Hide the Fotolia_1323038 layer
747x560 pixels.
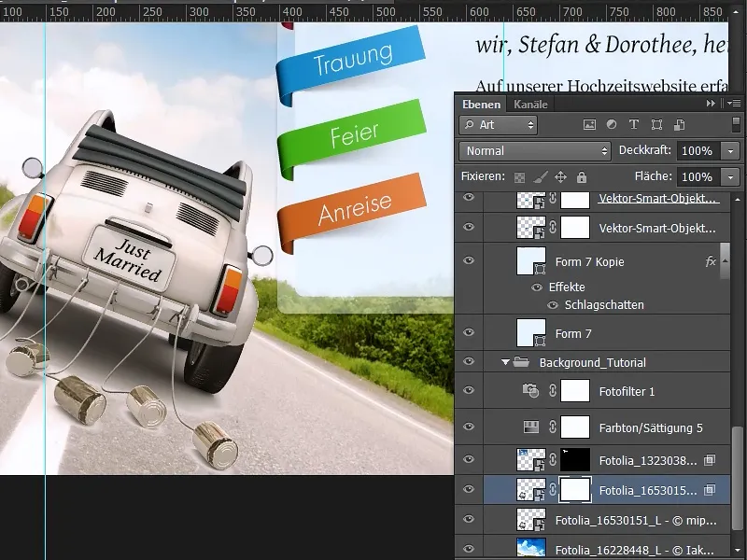[469, 459]
